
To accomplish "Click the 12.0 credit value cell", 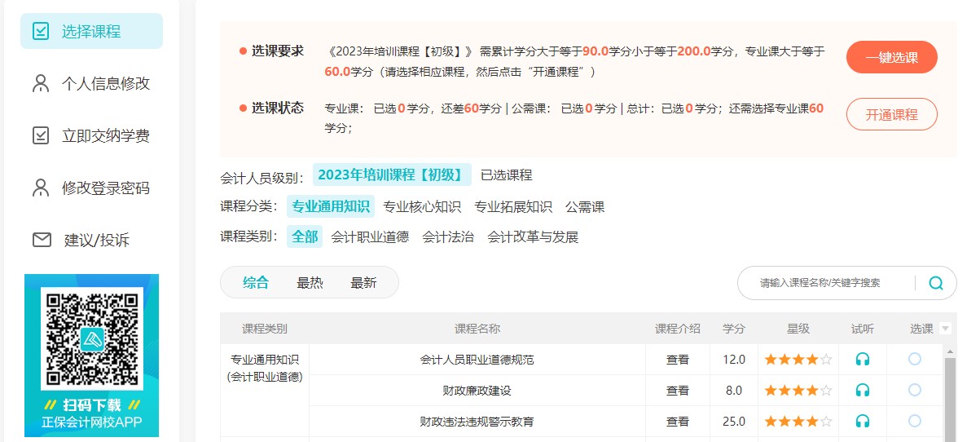I will [x=734, y=359].
